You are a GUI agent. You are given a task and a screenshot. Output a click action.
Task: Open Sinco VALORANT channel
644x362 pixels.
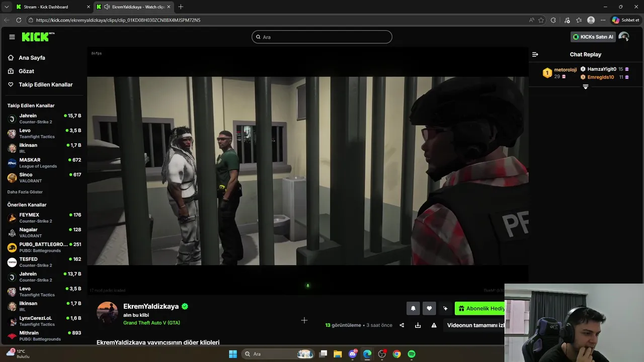[x=44, y=177]
